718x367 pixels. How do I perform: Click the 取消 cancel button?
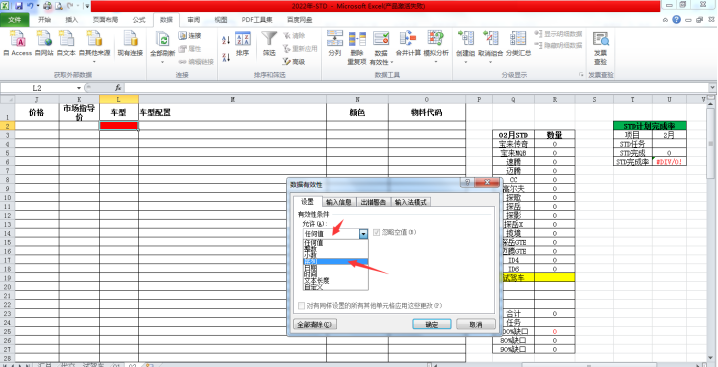pyautogui.click(x=476, y=324)
